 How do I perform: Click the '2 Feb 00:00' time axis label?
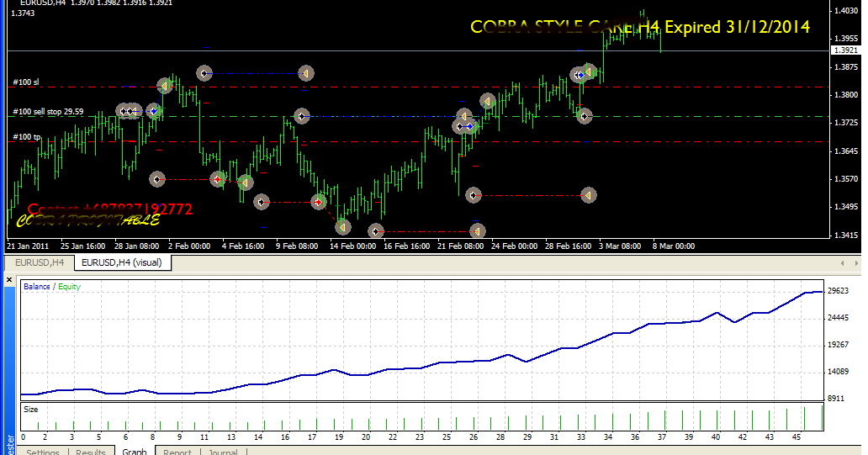tap(189, 246)
